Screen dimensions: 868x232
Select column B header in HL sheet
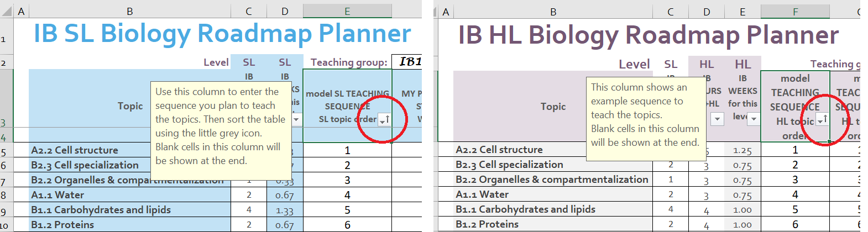click(553, 12)
